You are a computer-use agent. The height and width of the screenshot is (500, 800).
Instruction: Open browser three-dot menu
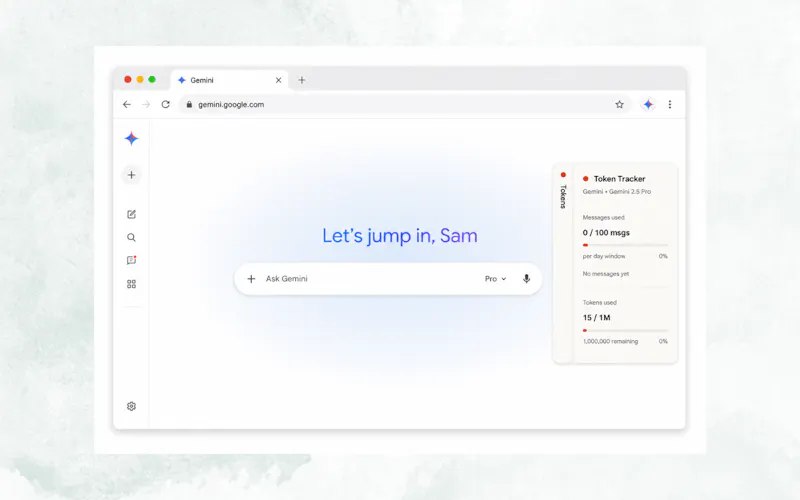pos(670,104)
